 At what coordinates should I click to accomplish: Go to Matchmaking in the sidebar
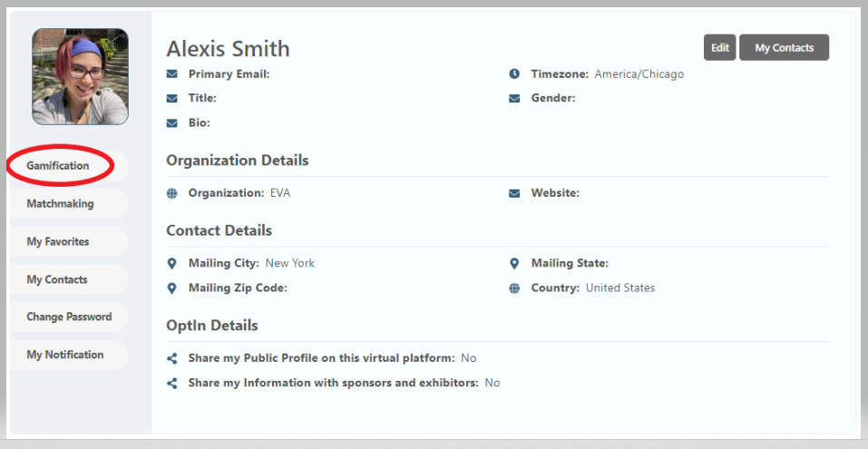pos(60,204)
